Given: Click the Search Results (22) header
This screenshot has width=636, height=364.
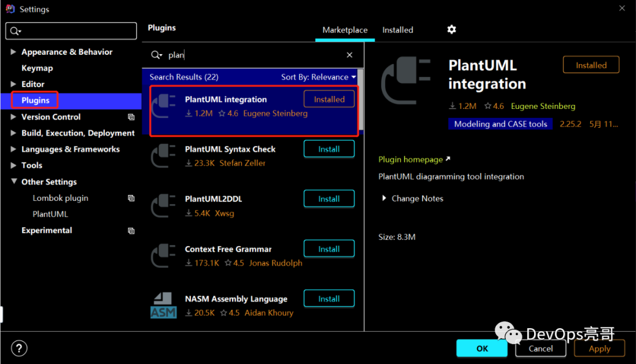Looking at the screenshot, I should point(184,77).
